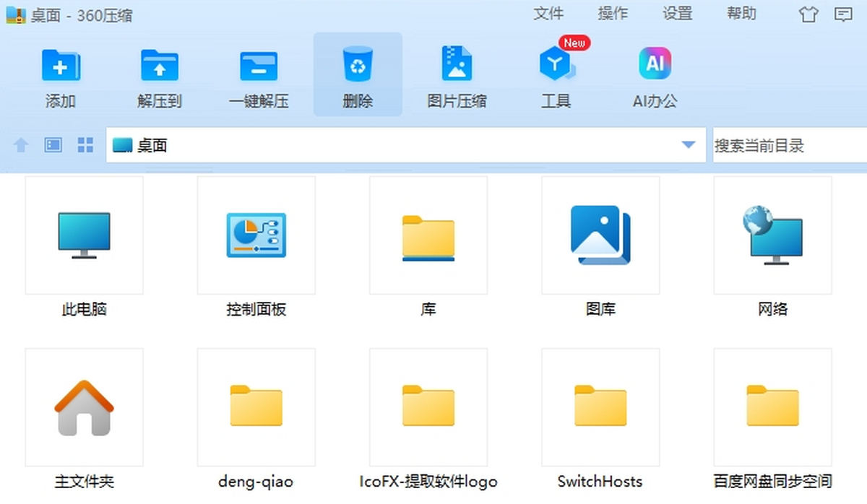This screenshot has height=504, width=867.
Task: Switch to list detail view mode
Action: click(x=53, y=145)
